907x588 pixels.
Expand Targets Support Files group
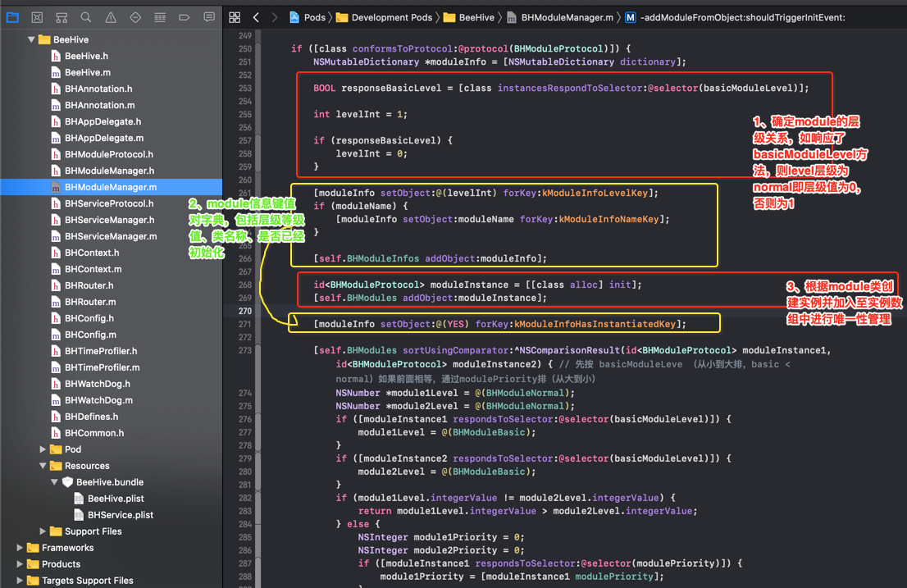20,580
